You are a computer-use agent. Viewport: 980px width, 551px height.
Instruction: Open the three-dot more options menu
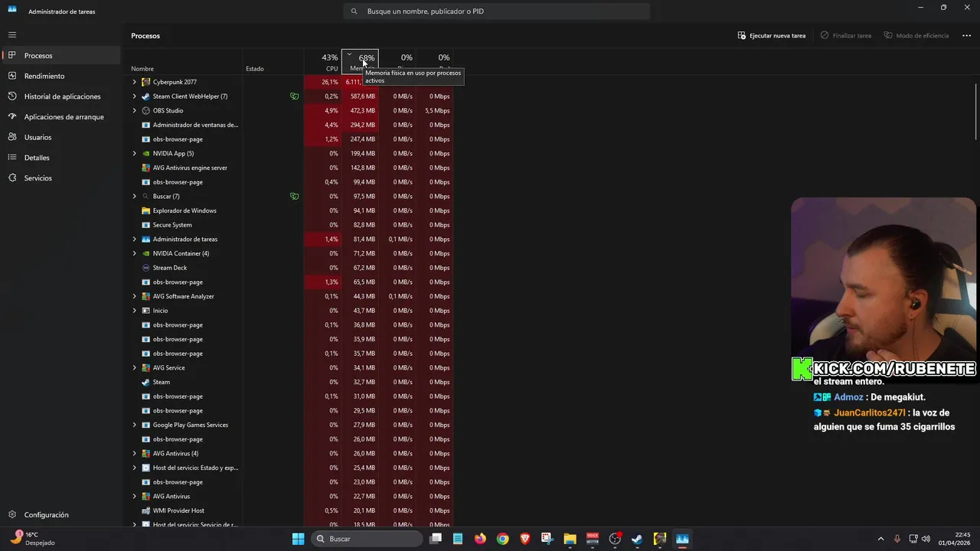click(966, 35)
